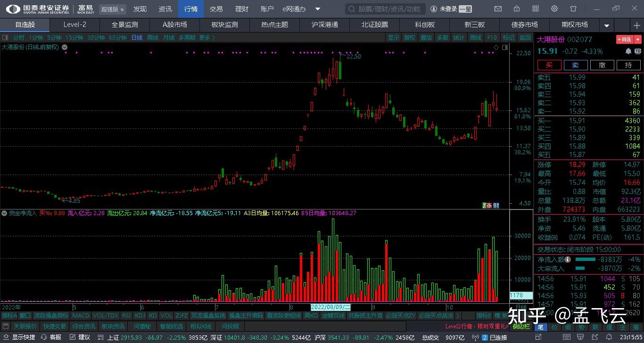This screenshot has height=343, width=644.
Task: Open the dropdown arrow after e网通办
Action: [x=318, y=9]
